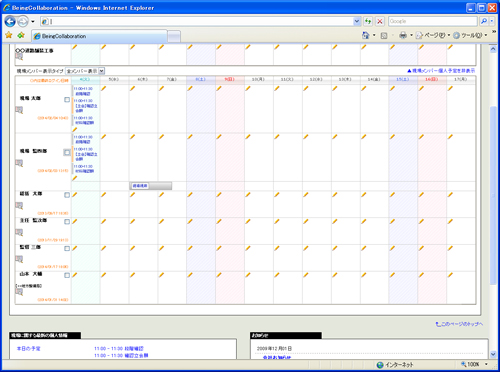Screen dimensions: 500x372
Task: Click pencil icon for 主任 監次郎 on 4(火)
Action: pyautogui.click(x=75, y=221)
